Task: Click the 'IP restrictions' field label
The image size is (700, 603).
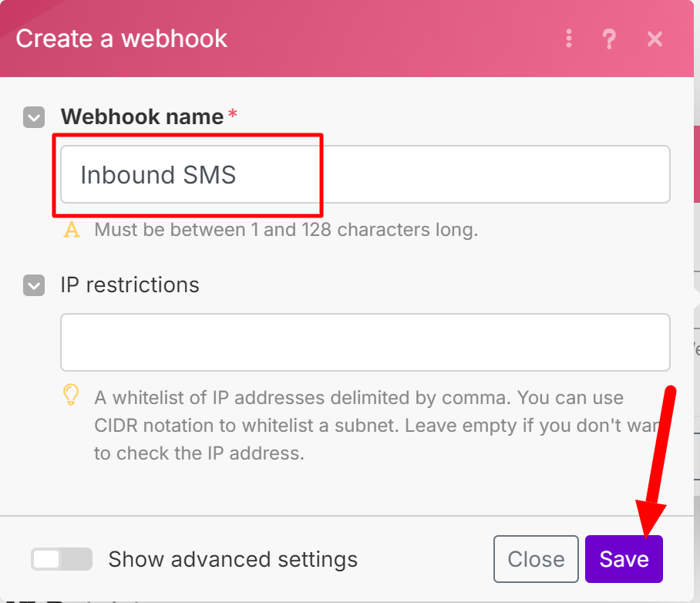Action: click(130, 285)
